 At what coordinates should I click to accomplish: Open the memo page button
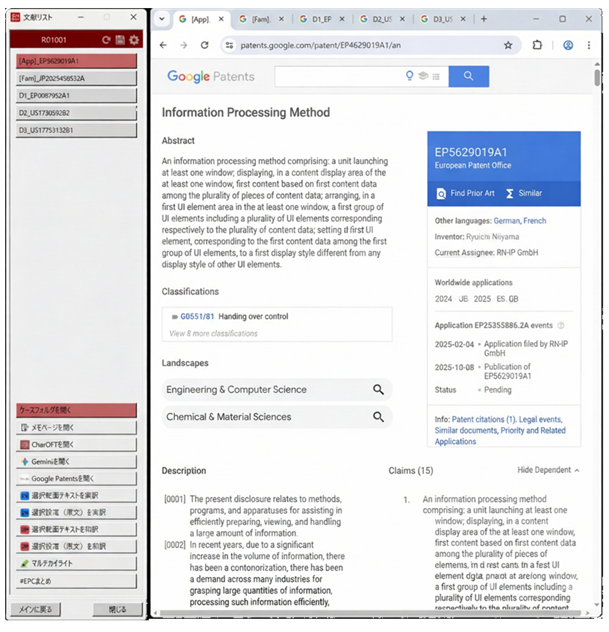(77, 427)
